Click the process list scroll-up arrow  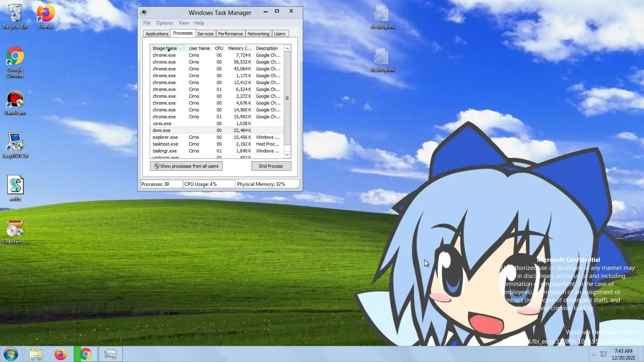[x=287, y=49]
